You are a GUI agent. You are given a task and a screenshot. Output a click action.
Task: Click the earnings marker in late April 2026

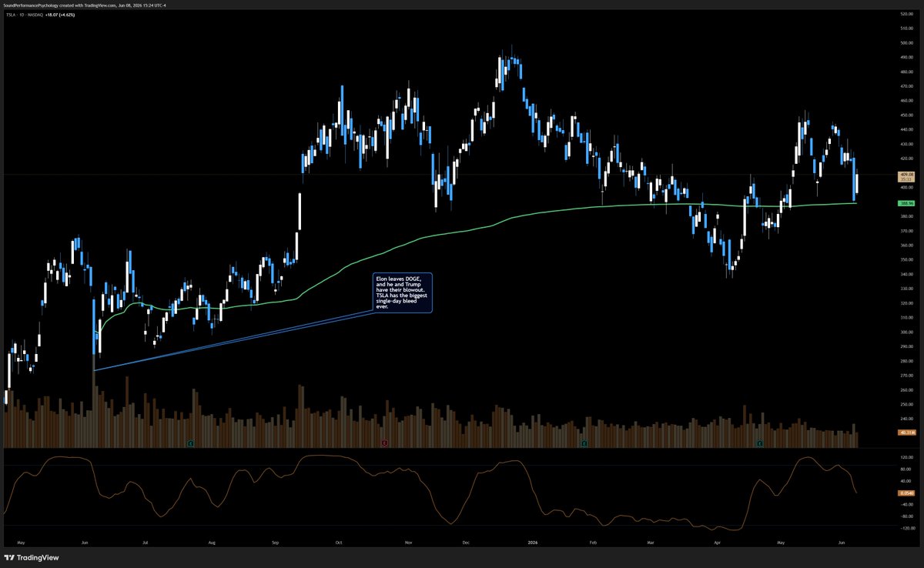click(x=760, y=443)
